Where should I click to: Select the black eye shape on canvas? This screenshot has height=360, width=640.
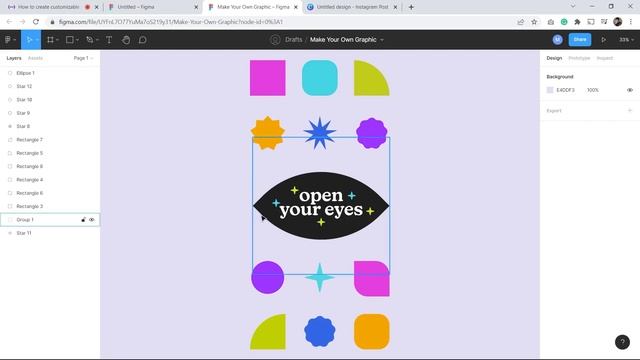pos(321,205)
